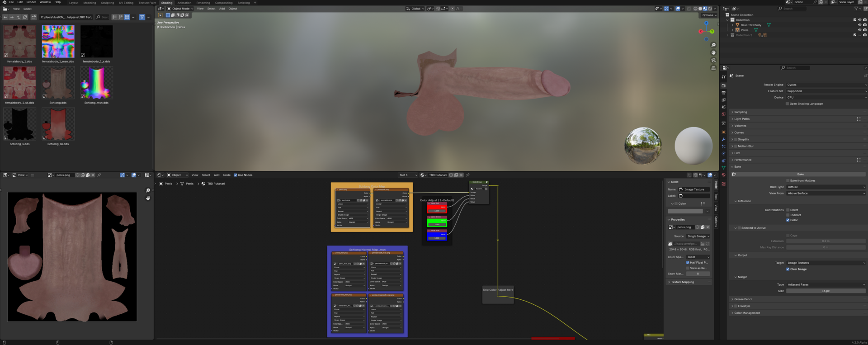The width and height of the screenshot is (868, 345).
Task: Open the Texture properties checker tab
Action: (x=723, y=184)
